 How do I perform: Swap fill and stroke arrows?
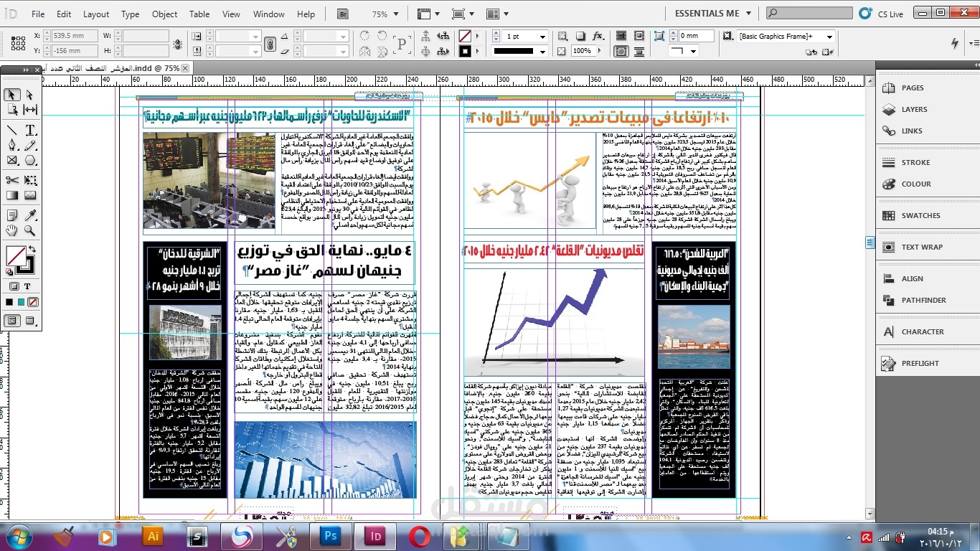(x=31, y=249)
